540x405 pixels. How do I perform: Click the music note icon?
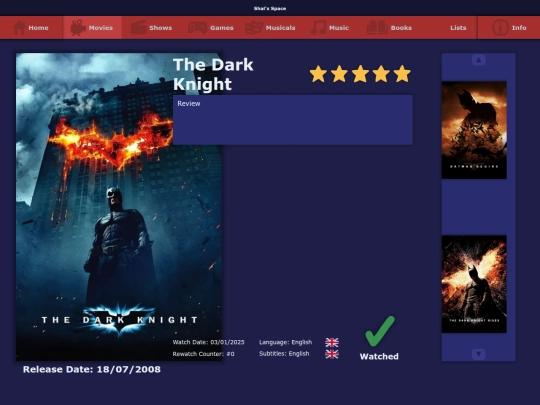click(318, 28)
